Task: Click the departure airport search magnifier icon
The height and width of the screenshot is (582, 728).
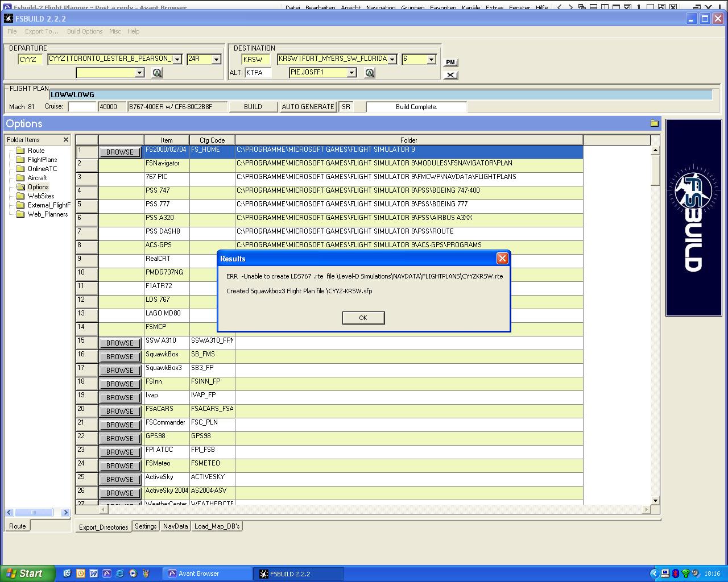Action: [x=157, y=73]
